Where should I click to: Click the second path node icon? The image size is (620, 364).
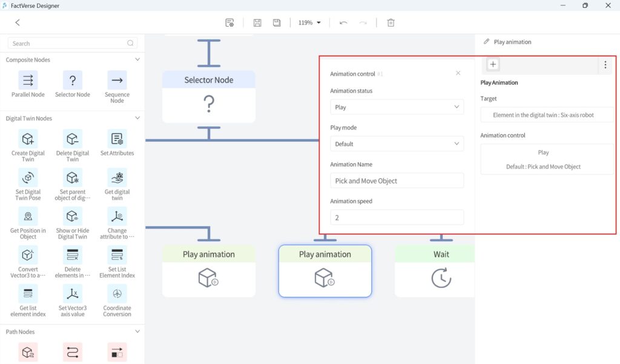coord(73,352)
